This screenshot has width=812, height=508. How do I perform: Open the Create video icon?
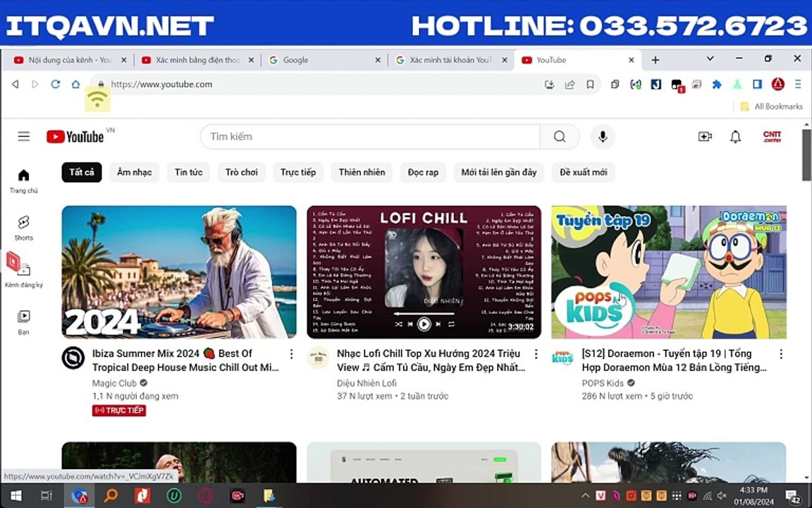pyautogui.click(x=705, y=136)
